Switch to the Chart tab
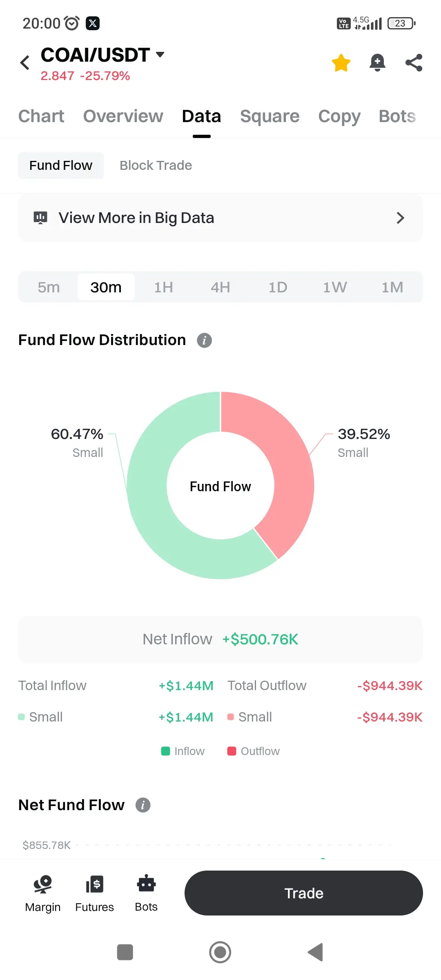 (x=41, y=116)
